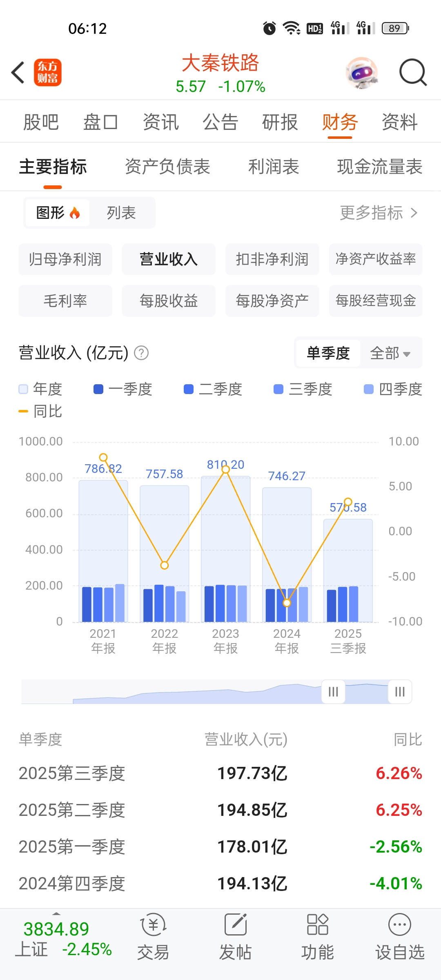The image size is (441, 980).
Task: Tap the battery indicator showing 89
Action: click(x=395, y=28)
